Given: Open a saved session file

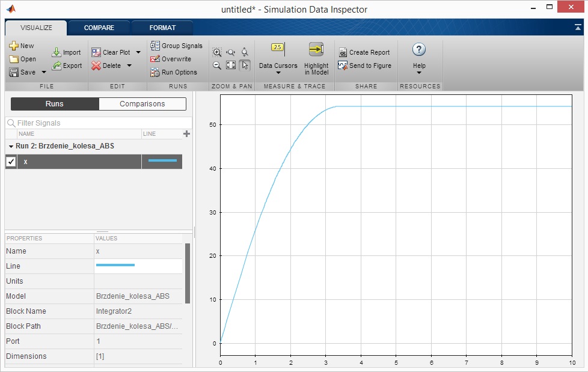Looking at the screenshot, I should [x=22, y=59].
